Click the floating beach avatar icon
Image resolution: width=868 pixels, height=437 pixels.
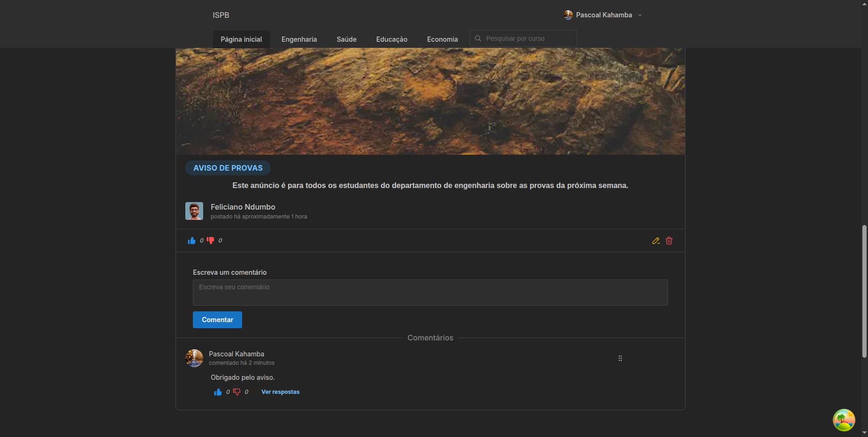844,420
